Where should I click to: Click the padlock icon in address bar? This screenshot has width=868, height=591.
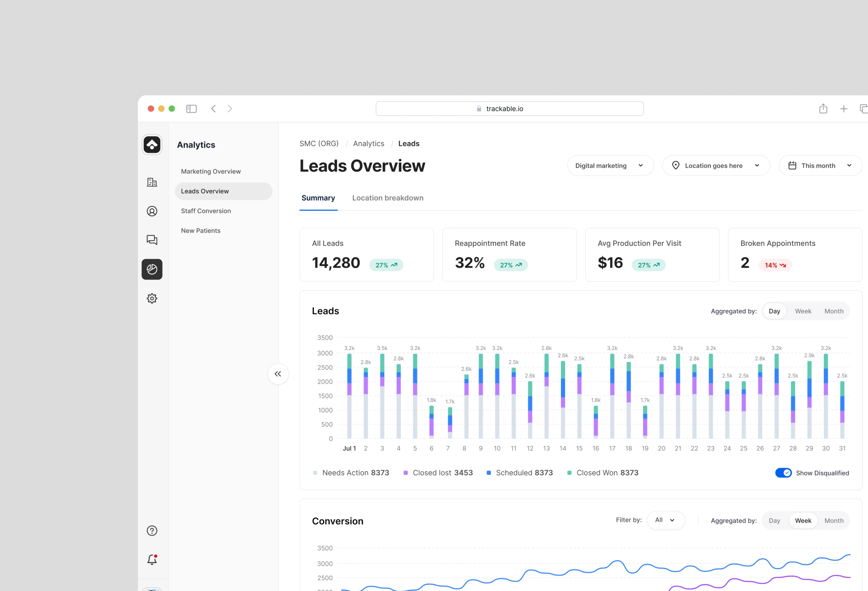pyautogui.click(x=479, y=109)
